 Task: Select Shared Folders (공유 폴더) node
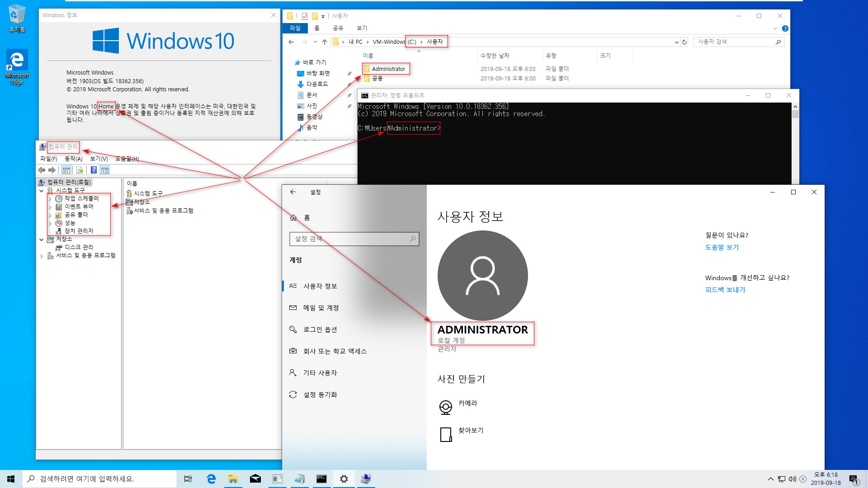(76, 215)
